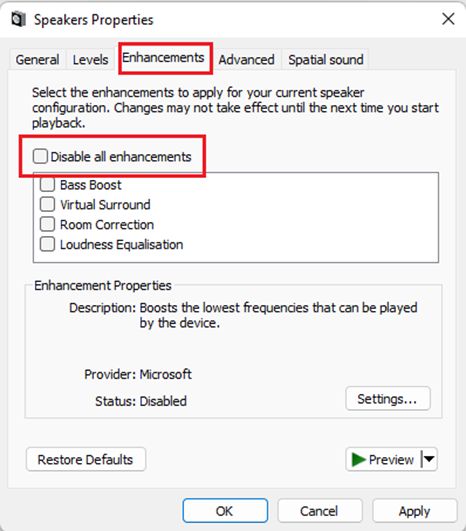The width and height of the screenshot is (466, 531).
Task: Click the speaker icon in title bar
Action: coord(18,19)
